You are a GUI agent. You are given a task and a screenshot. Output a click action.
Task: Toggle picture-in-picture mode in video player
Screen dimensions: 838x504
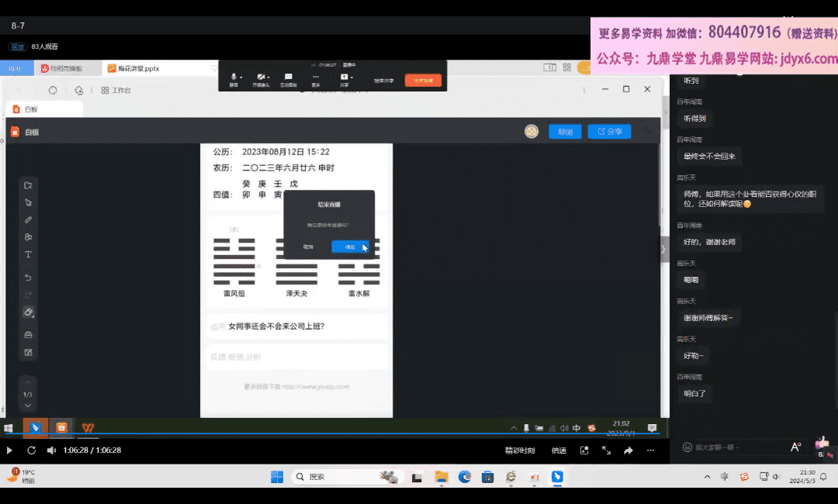coord(584,450)
